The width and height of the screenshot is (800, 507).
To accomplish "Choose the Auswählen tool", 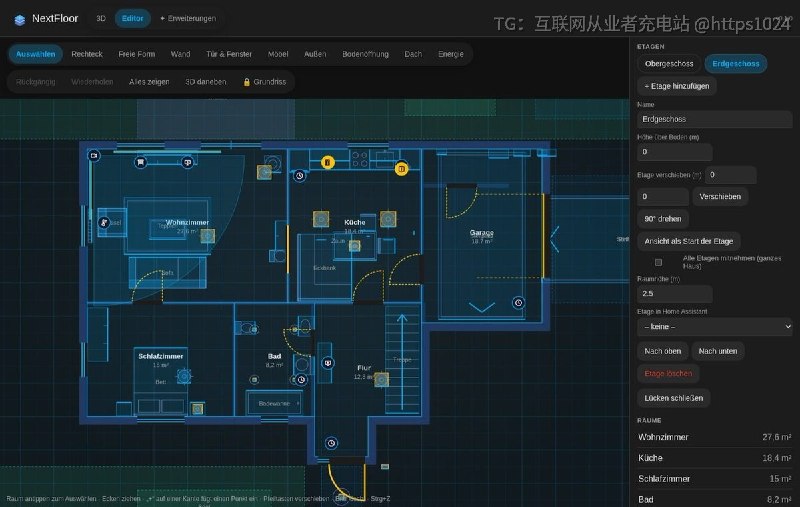I will tap(36, 54).
